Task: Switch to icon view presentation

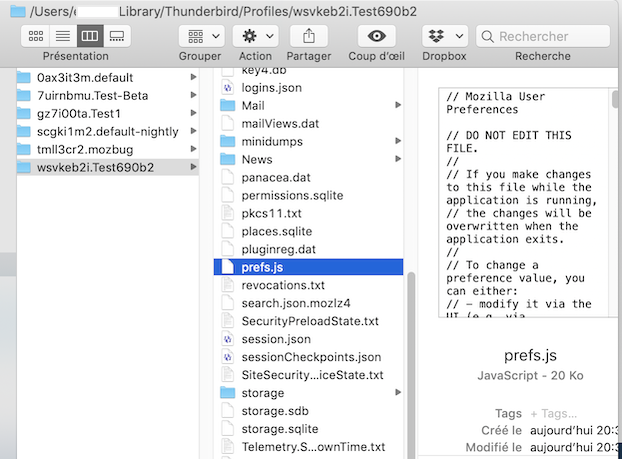Action: (36, 36)
